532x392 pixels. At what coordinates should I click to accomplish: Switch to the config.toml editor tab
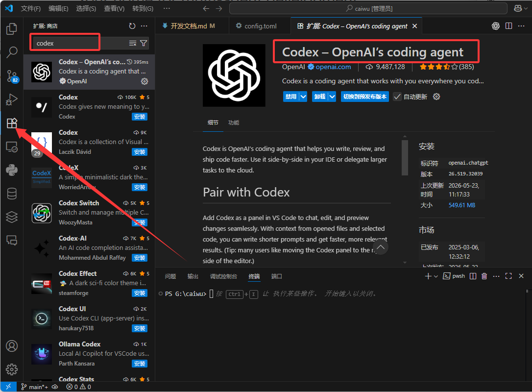coord(260,26)
